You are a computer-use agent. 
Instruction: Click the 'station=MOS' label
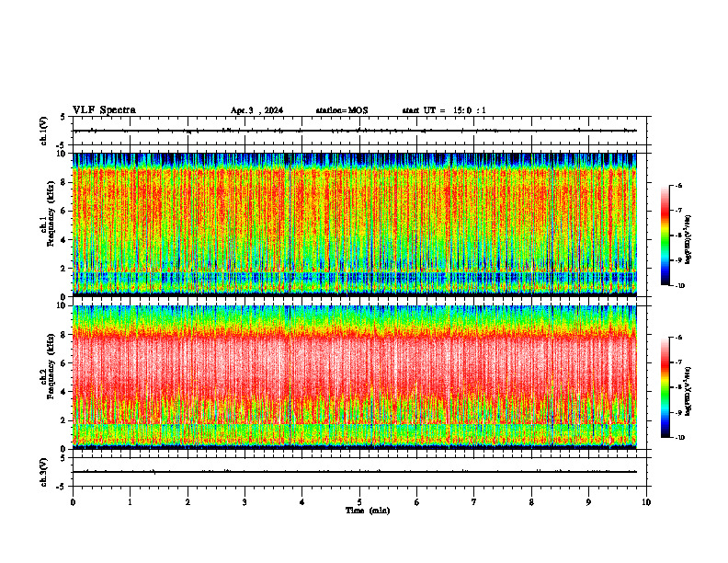click(x=342, y=110)
